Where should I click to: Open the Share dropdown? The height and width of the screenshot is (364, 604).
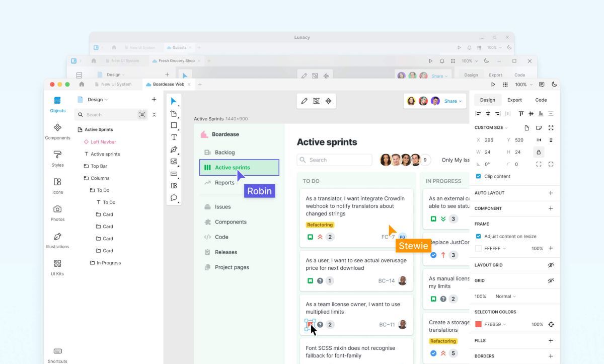pyautogui.click(x=452, y=101)
